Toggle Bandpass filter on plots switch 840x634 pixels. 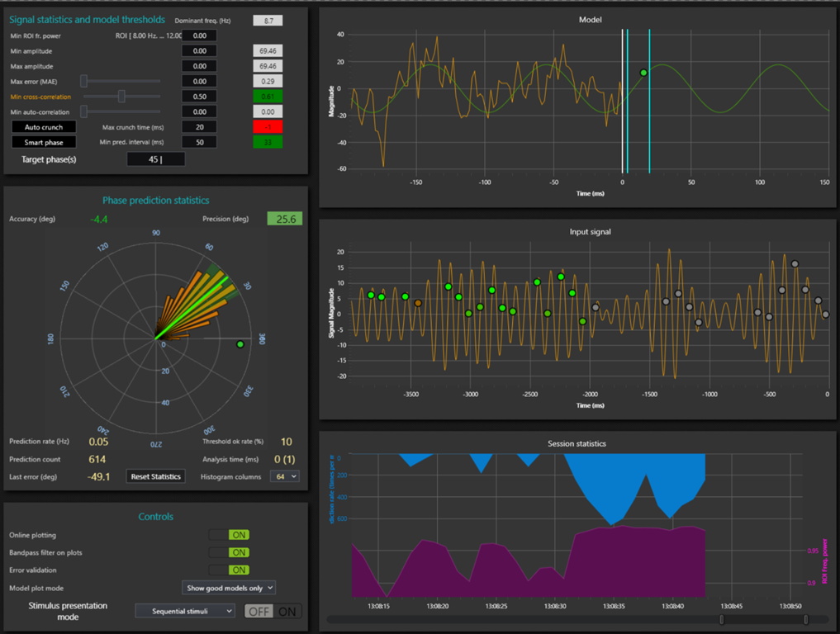(230, 552)
